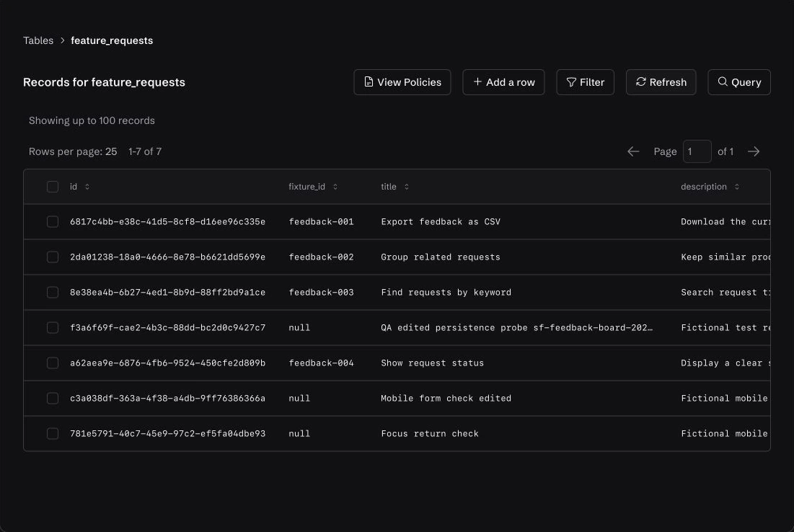794x532 pixels.
Task: Click null fixture_id in Focus return check row
Action: (299, 434)
